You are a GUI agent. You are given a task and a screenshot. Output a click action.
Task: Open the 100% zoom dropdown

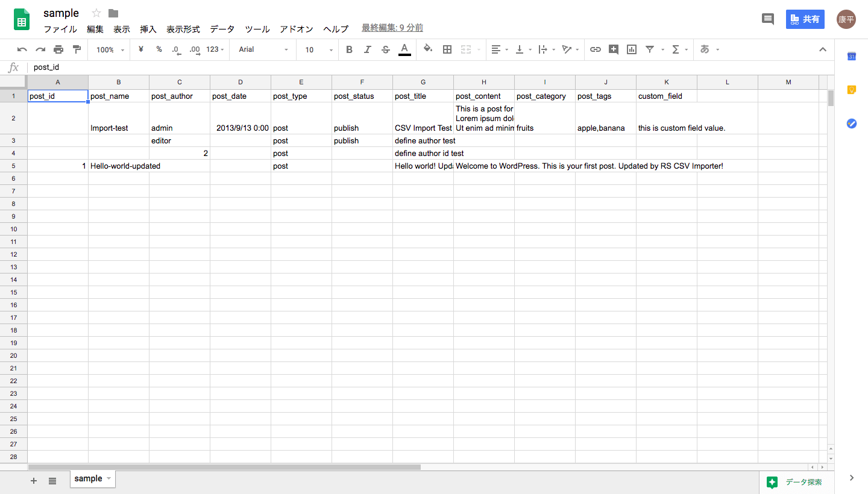tap(110, 49)
